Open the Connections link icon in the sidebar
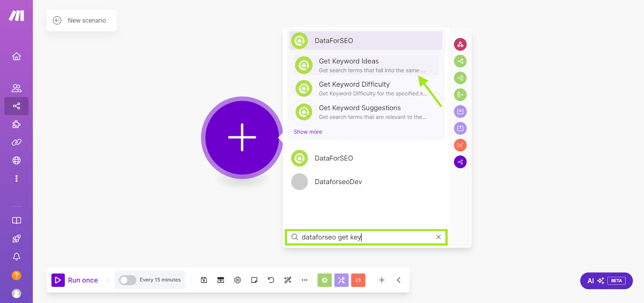 pos(17,142)
